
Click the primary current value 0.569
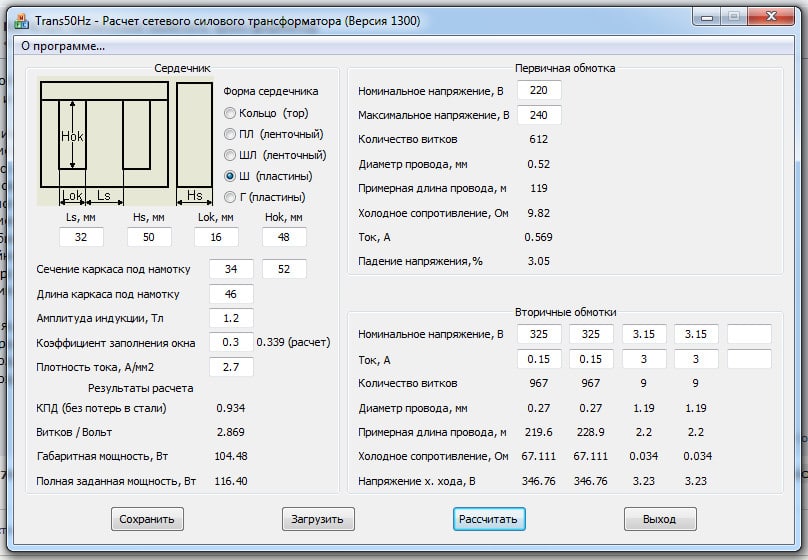[538, 237]
